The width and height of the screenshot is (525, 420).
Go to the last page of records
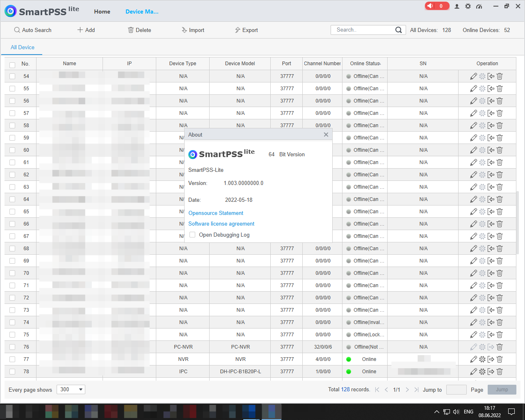[x=416, y=390]
